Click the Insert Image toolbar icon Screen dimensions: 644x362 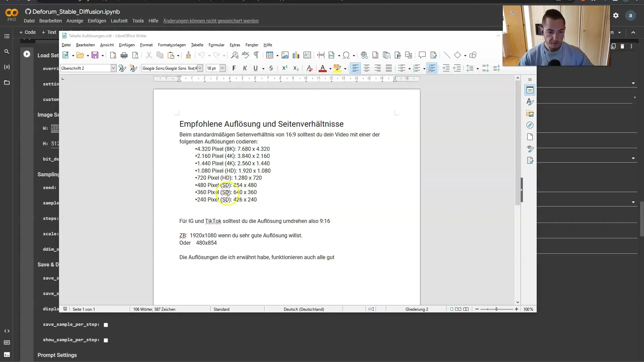(x=285, y=55)
